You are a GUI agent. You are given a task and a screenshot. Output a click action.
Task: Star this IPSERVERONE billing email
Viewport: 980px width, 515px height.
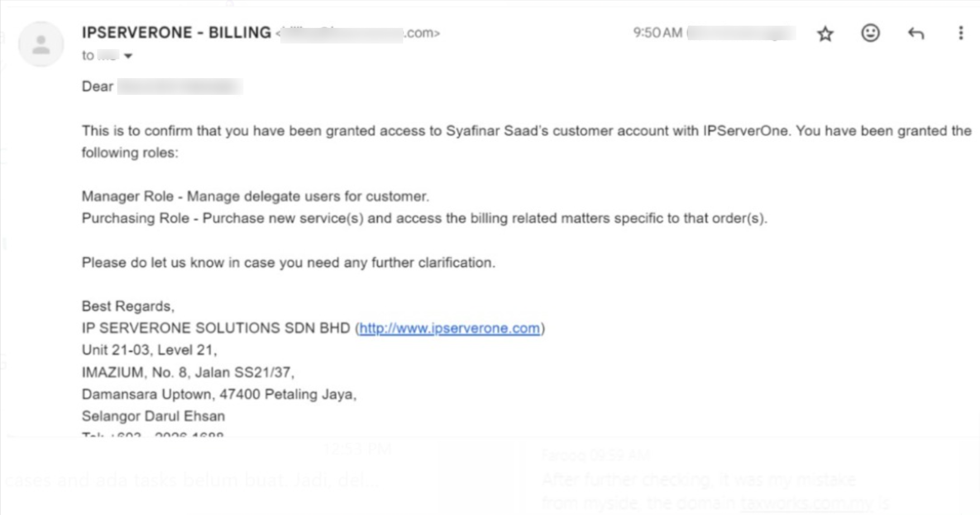coord(825,33)
